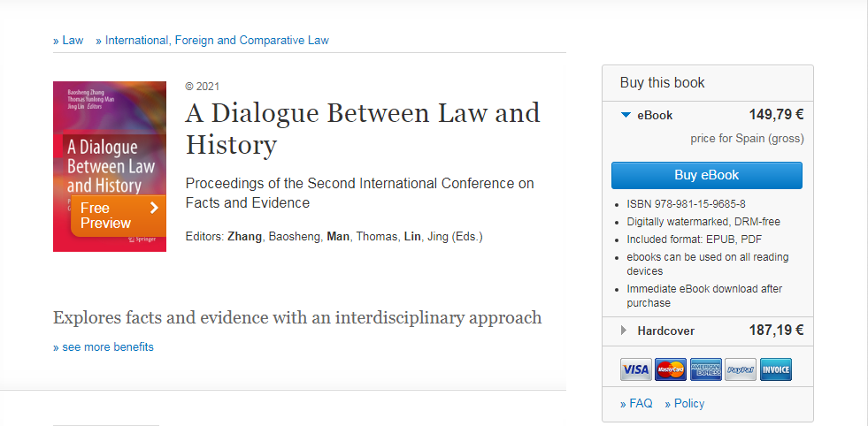This screenshot has height=426, width=868.
Task: Click editor name Man
Action: point(338,237)
